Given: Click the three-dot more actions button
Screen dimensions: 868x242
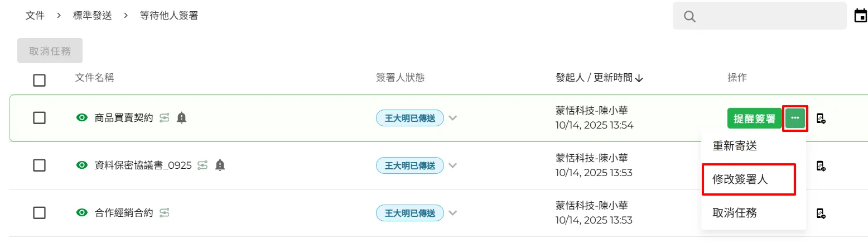Looking at the screenshot, I should click(795, 118).
